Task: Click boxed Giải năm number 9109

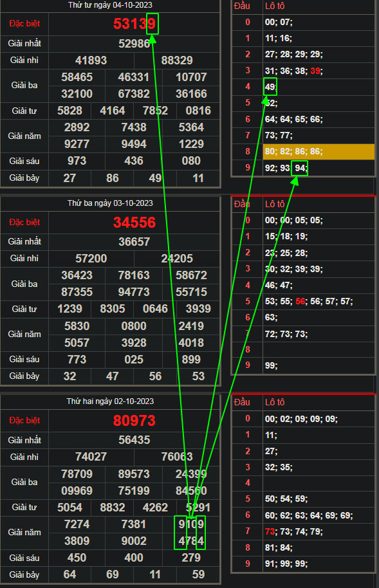Action: 191,524
